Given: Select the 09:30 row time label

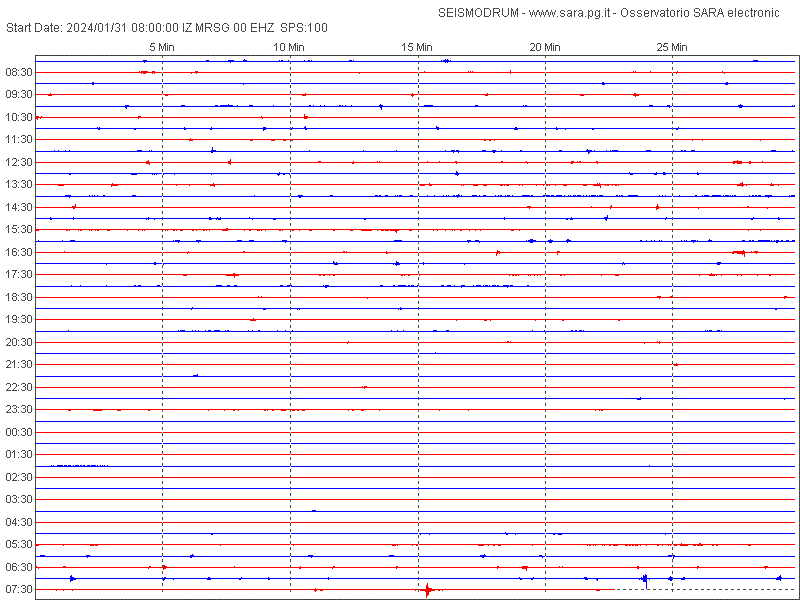Looking at the screenshot, I should pos(19,94).
